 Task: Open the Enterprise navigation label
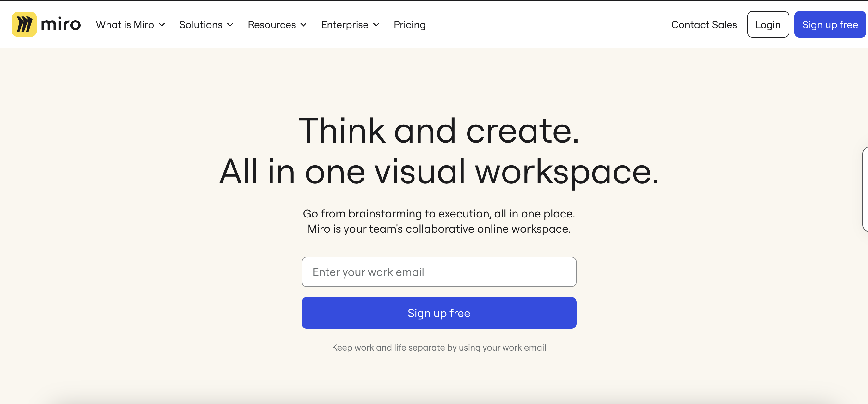pos(344,25)
